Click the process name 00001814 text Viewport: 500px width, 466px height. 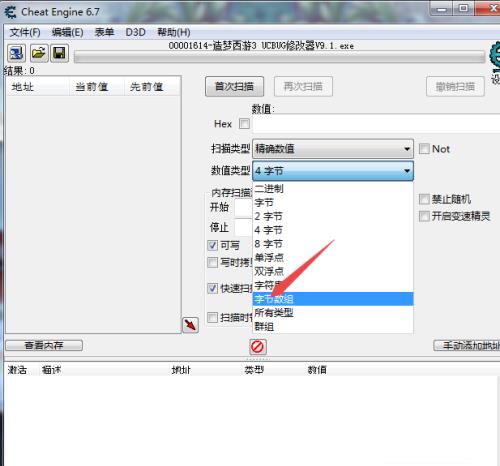pos(261,46)
